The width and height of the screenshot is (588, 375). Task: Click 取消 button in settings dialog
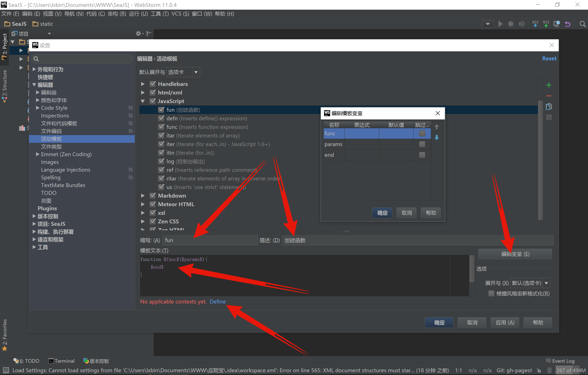click(472, 323)
